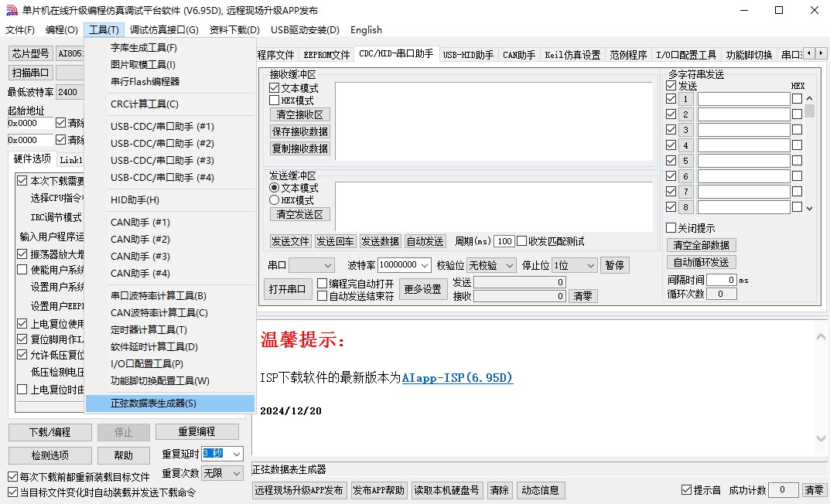
Task: Click 远程现场升级APP发布 button
Action: click(299, 490)
